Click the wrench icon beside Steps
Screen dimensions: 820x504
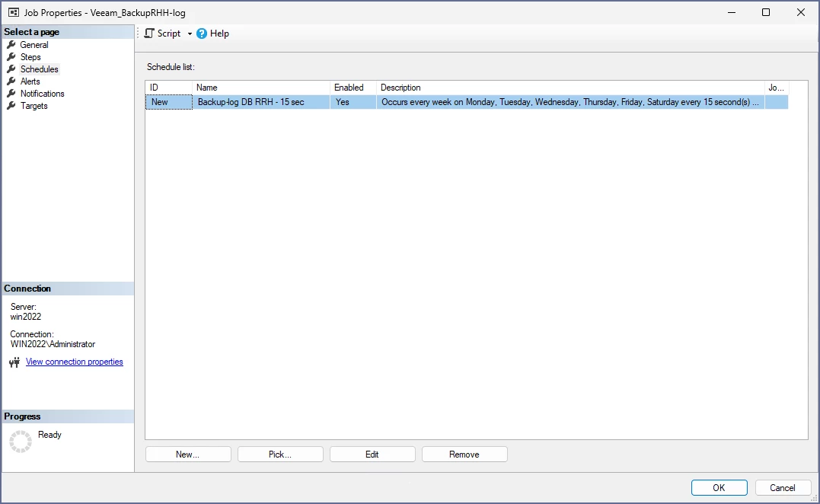coord(11,56)
